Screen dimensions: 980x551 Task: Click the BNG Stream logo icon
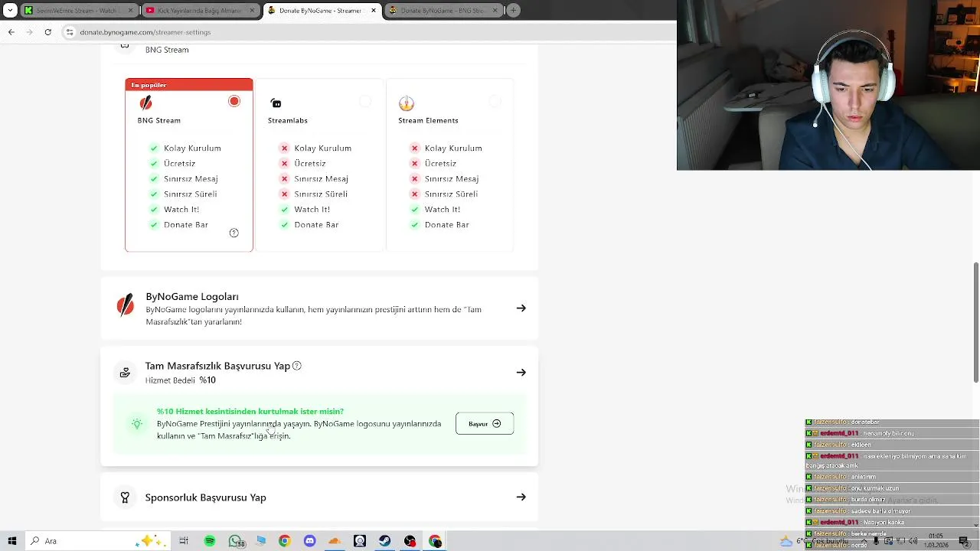click(145, 103)
